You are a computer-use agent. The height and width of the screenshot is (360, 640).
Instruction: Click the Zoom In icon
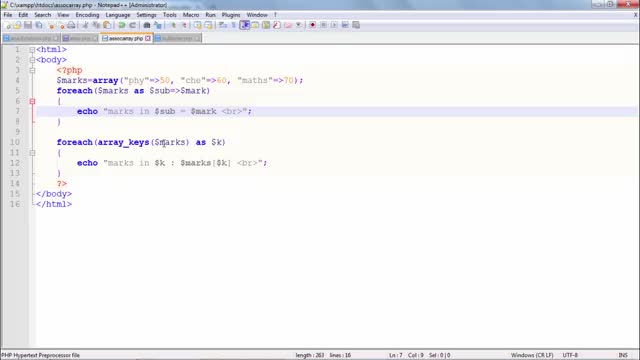point(173,25)
